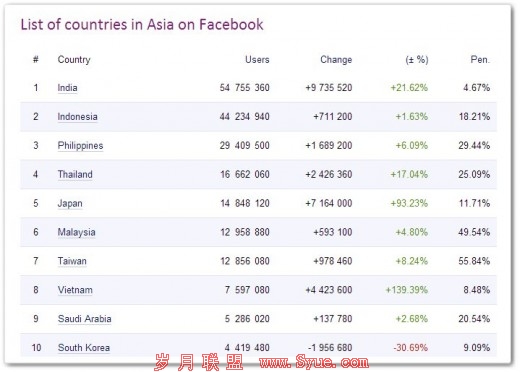Open the Malaysia country link
This screenshot has height=372, width=520.
(x=76, y=232)
